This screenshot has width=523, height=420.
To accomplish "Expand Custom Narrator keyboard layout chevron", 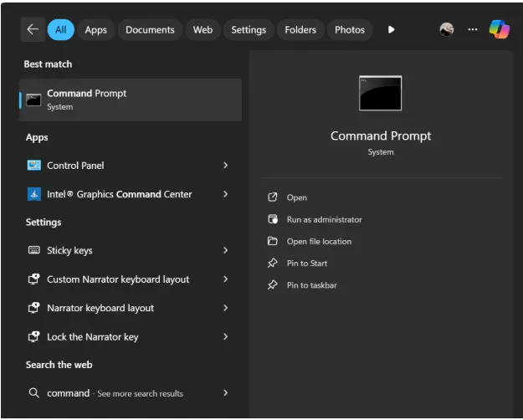I will tap(225, 279).
